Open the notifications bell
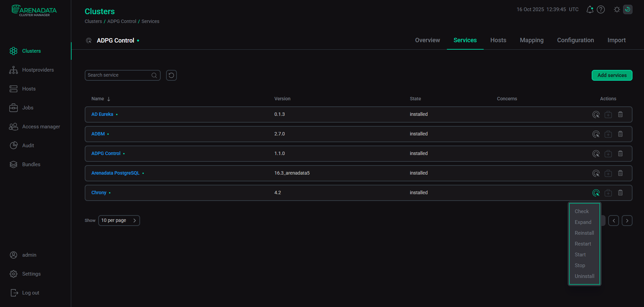This screenshot has width=644, height=307. [589, 9]
